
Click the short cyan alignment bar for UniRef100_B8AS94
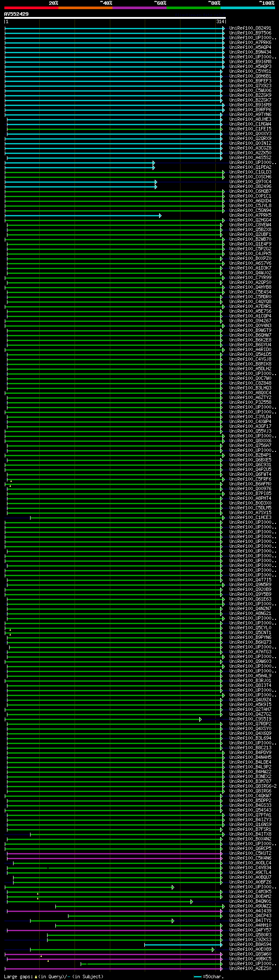coord(183,945)
